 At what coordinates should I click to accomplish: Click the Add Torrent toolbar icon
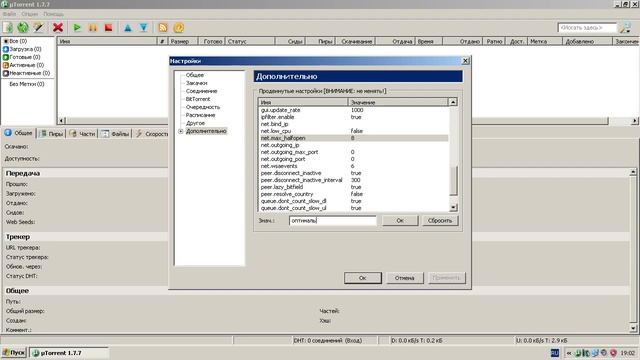(8, 27)
